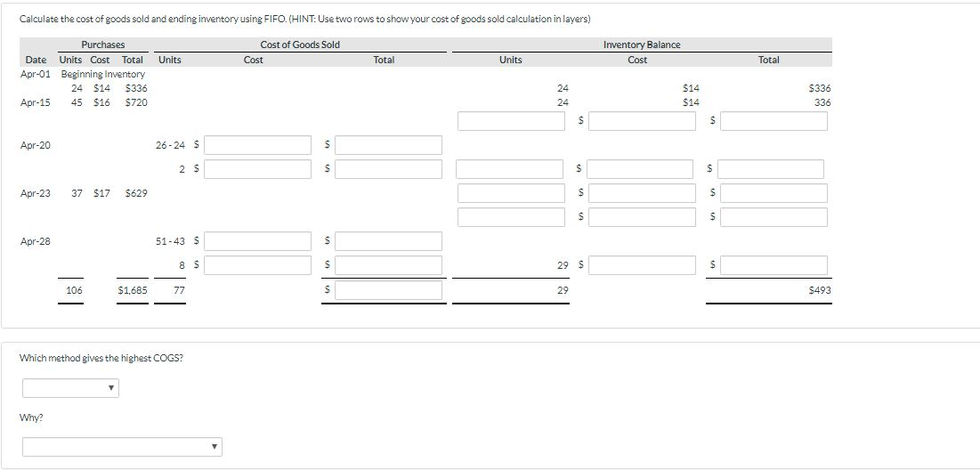
Task: Select the Apr-28 8-unit layer COGS Cost field
Action: 257,265
